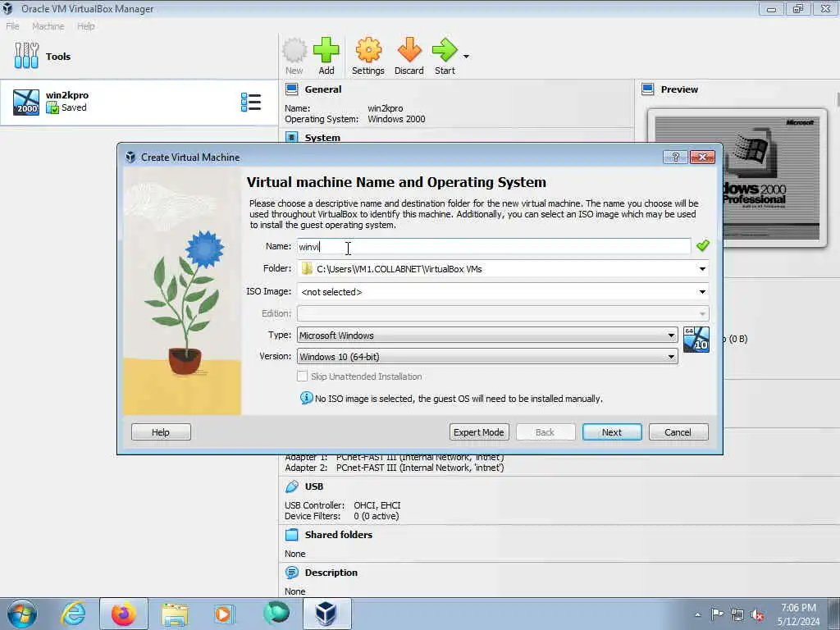Click the Action Center flag tray icon
This screenshot has height=630, width=840.
[x=717, y=614]
